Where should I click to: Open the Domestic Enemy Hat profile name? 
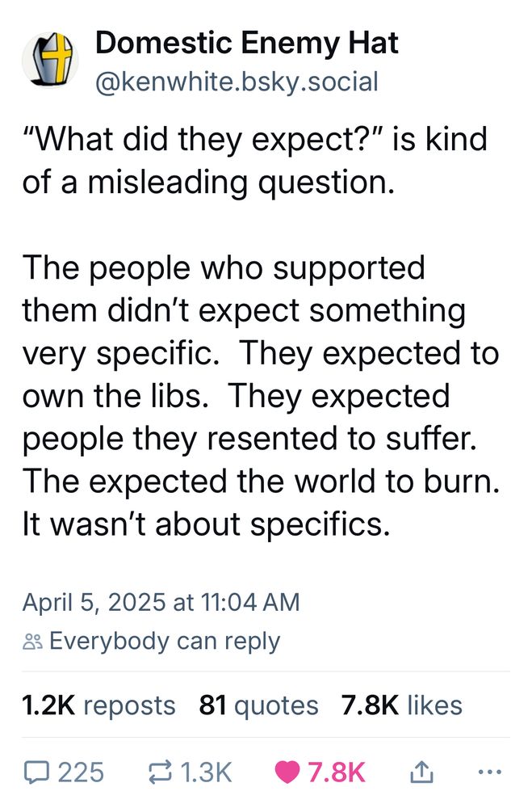[246, 43]
